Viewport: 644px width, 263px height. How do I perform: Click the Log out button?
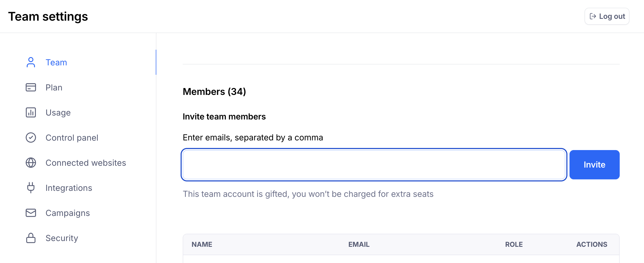(x=607, y=16)
